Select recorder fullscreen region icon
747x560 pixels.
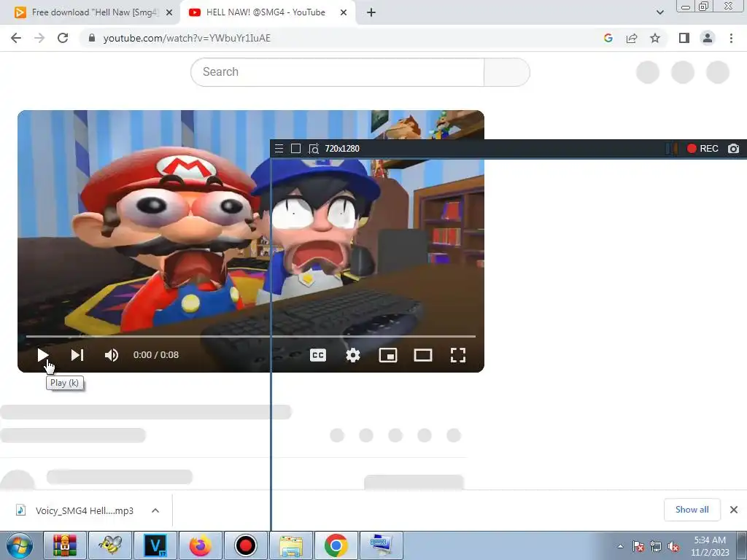(x=296, y=149)
